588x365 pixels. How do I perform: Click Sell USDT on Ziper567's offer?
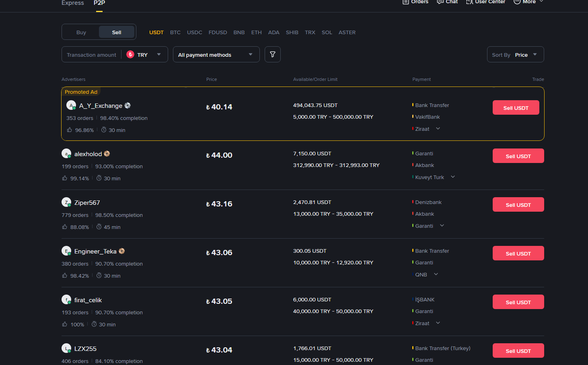click(518, 204)
